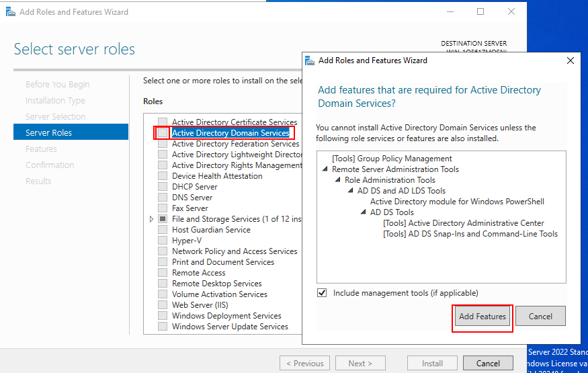This screenshot has height=373, width=588.
Task: Check the Web Server (IIS) role
Action: tap(163, 304)
